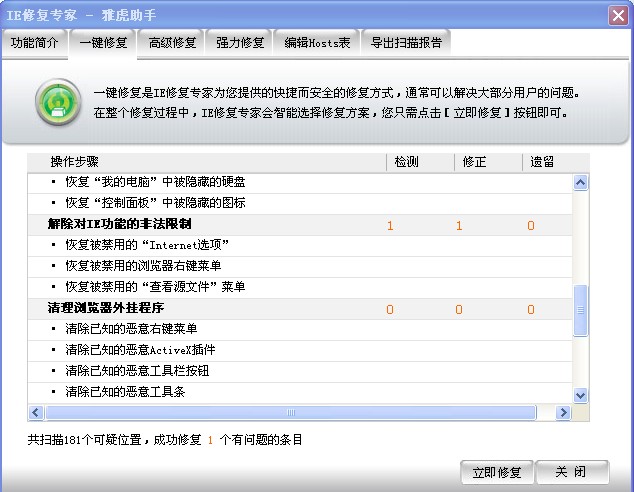Select group row 解除对IE功能的非法限制
The height and width of the screenshot is (492, 634).
(x=300, y=225)
